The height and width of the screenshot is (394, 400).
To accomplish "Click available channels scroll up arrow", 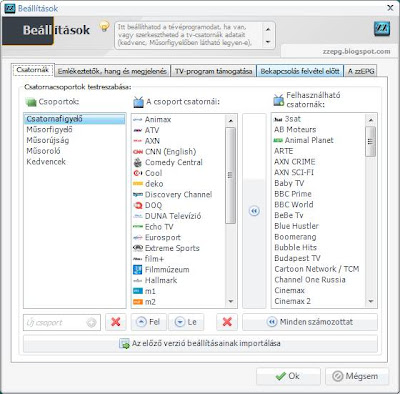I will [x=370, y=120].
